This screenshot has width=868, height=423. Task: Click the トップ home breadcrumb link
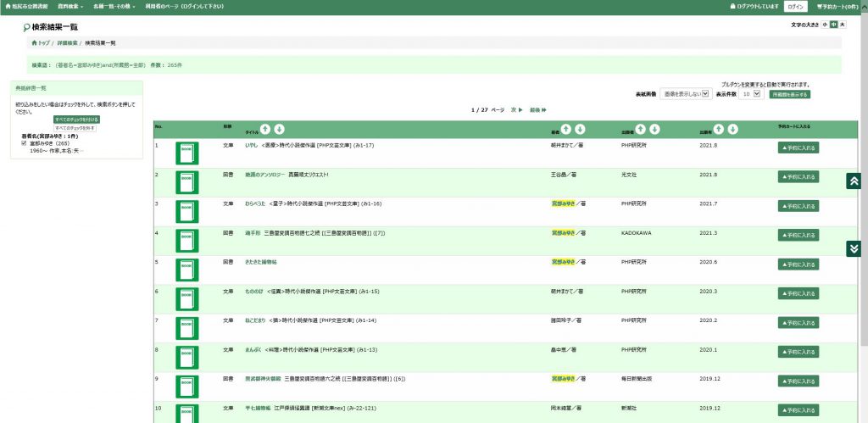[41, 42]
